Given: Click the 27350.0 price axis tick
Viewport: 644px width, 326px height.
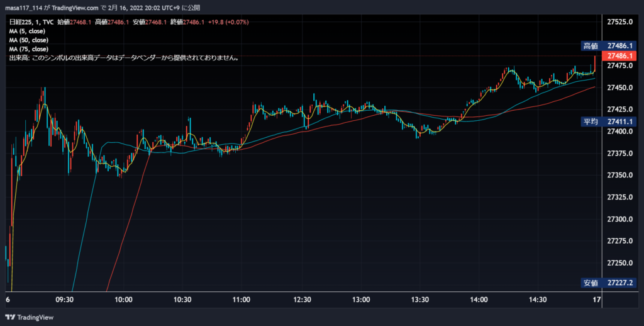Looking at the screenshot, I should 619,175.
